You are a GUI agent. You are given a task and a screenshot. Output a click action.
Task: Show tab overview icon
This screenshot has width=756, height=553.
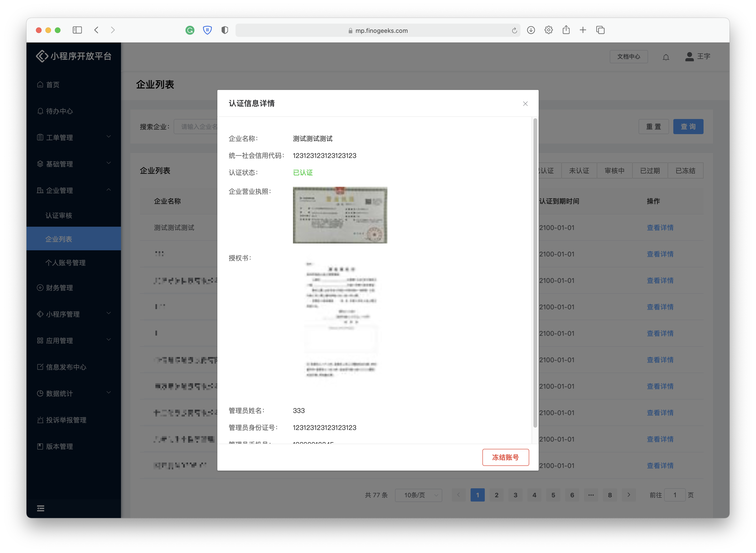click(x=600, y=30)
